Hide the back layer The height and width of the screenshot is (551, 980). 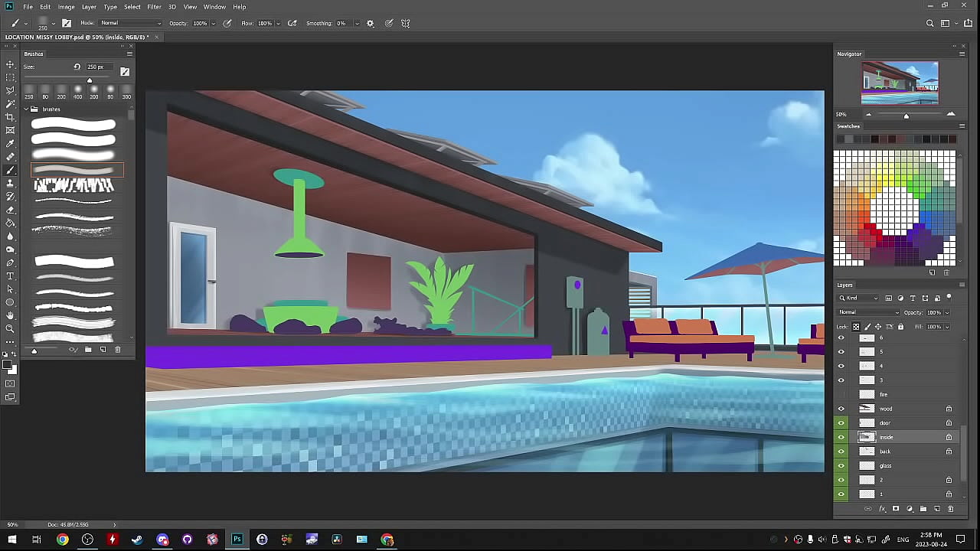841,452
